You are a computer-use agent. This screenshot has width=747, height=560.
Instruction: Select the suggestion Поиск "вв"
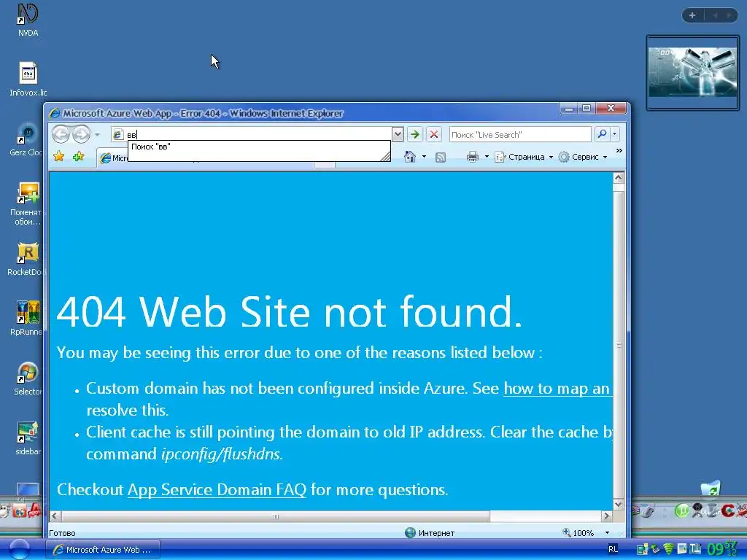pos(259,147)
